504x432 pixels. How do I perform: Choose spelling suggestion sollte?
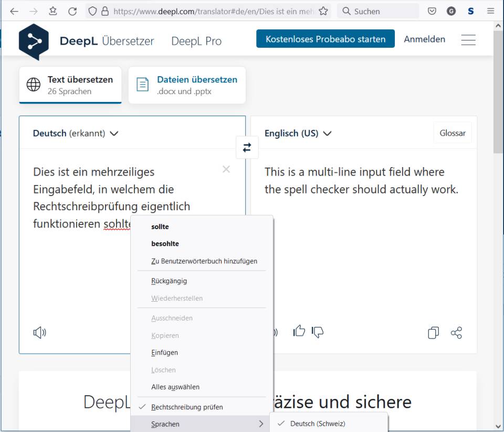(x=202, y=227)
